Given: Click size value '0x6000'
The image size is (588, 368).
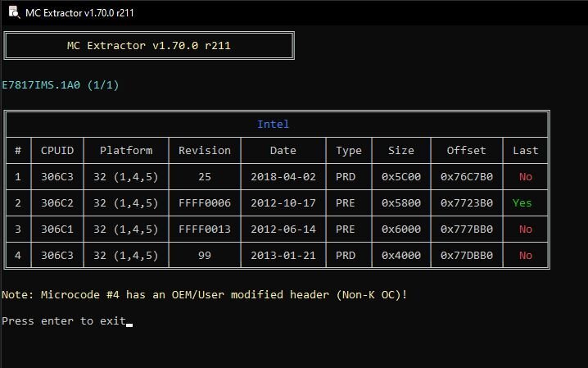Looking at the screenshot, I should 401,229.
